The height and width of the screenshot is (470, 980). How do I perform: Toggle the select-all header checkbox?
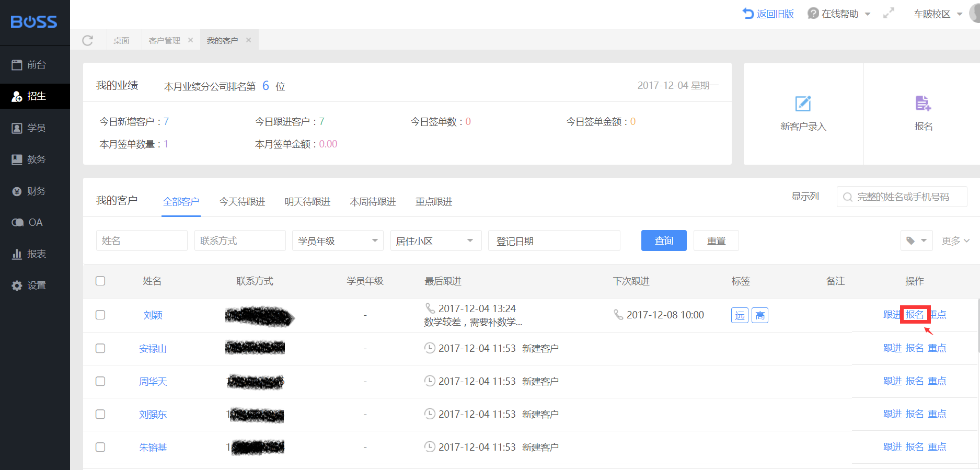pyautogui.click(x=100, y=281)
